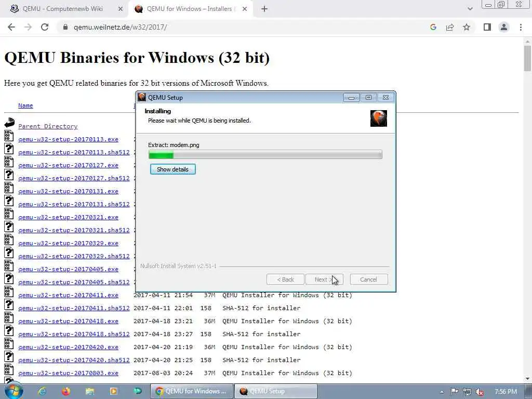Click the Name column header link
Viewport: 532px width, 399px height.
[x=25, y=105]
